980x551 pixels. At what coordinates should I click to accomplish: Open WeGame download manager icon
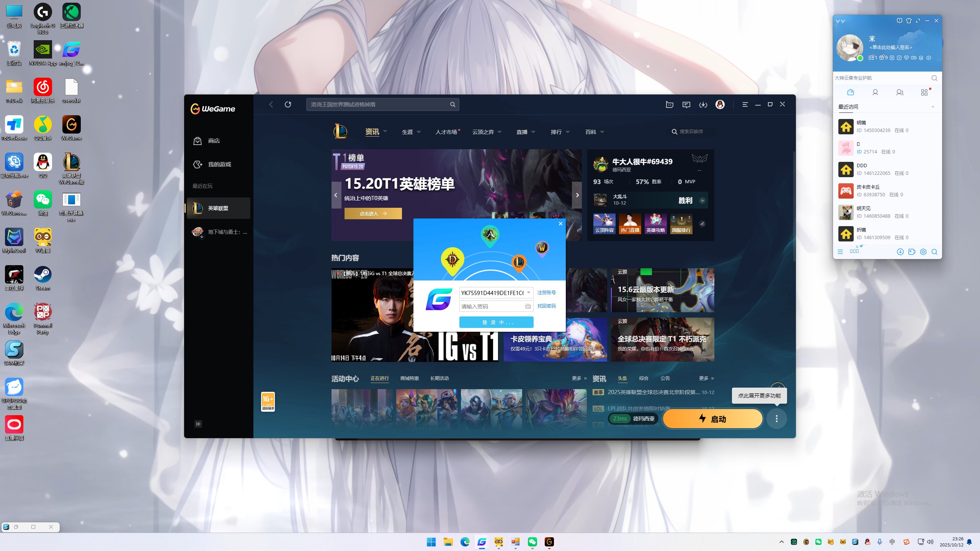coord(703,104)
